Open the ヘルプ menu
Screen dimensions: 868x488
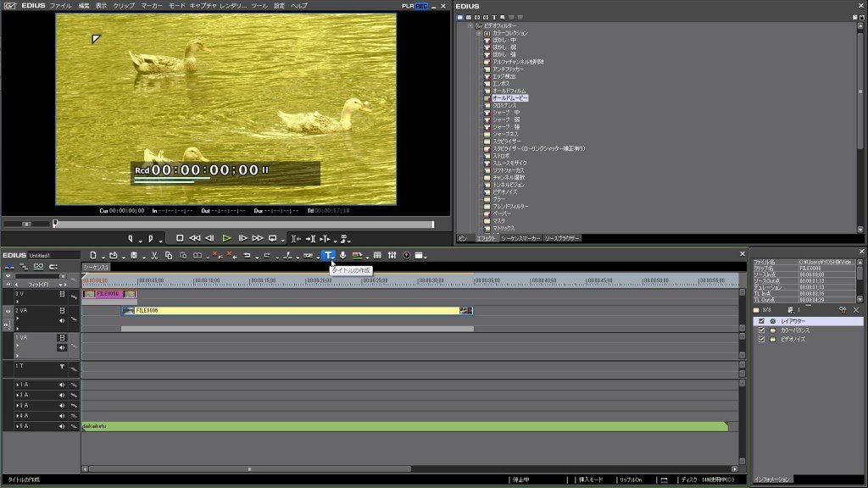click(299, 6)
